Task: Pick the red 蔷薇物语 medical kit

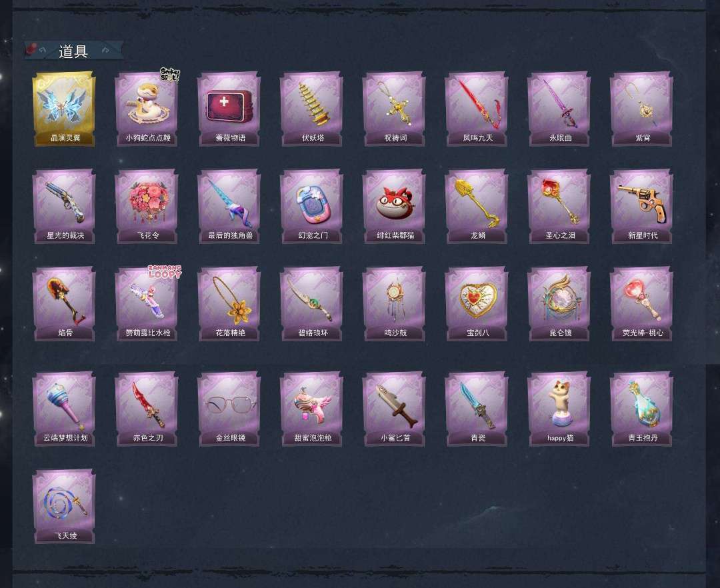Action: point(229,109)
